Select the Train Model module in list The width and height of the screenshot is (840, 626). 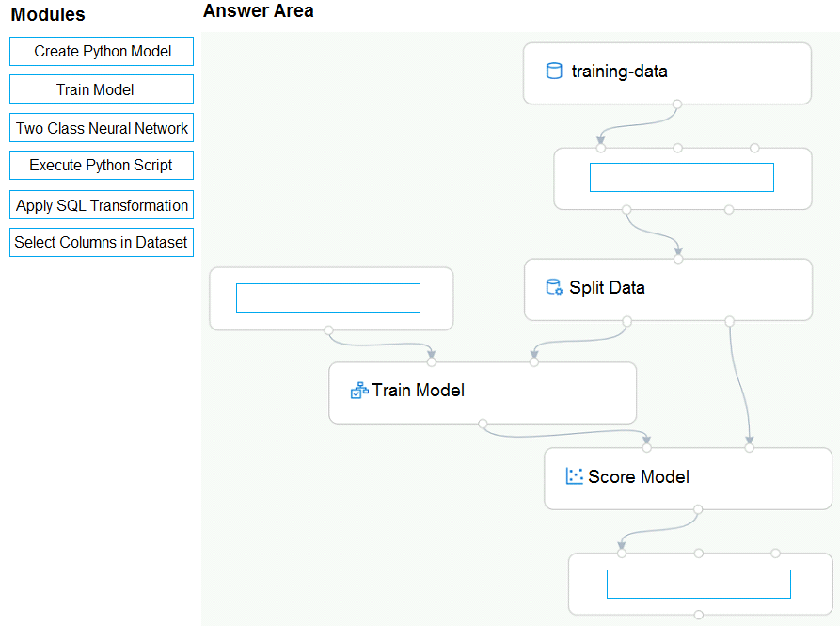pyautogui.click(x=102, y=89)
